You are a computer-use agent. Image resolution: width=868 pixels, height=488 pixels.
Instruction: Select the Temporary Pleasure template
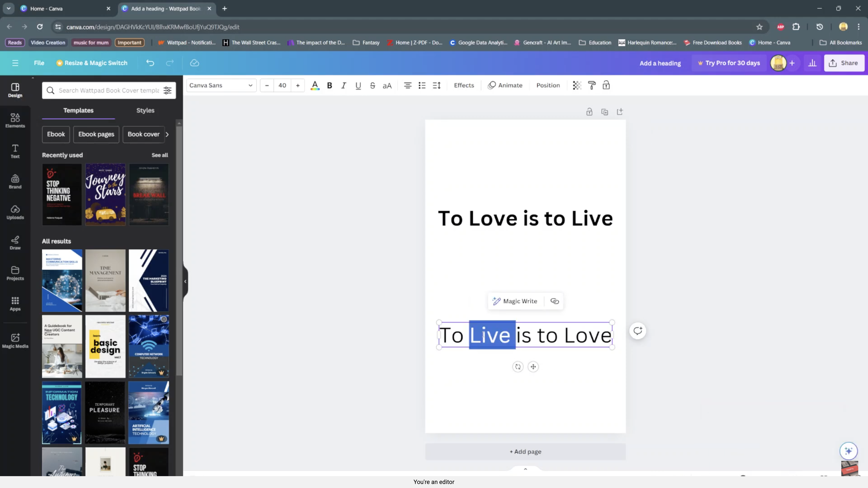pyautogui.click(x=106, y=413)
